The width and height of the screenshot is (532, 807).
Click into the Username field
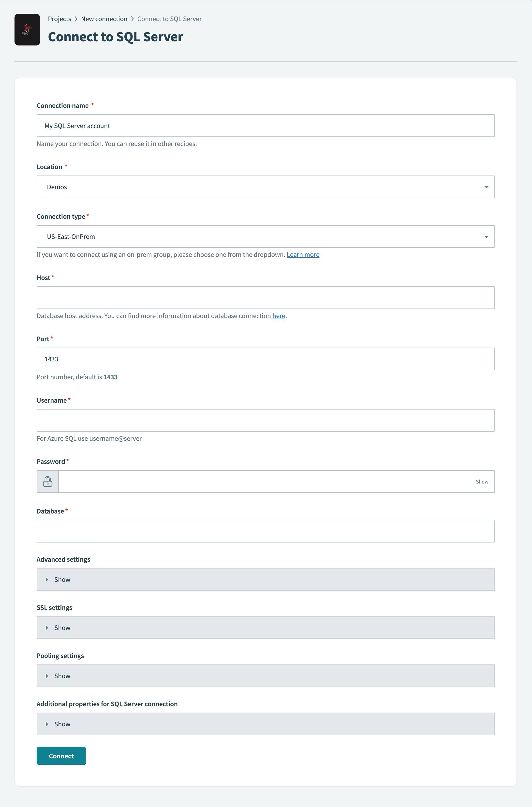point(265,420)
